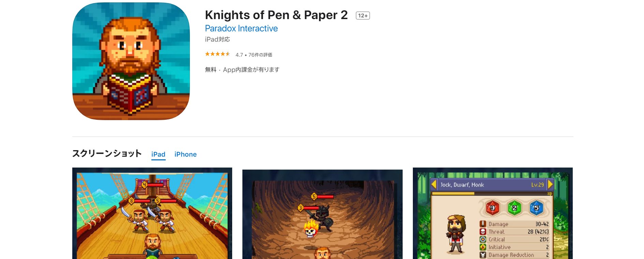Image resolution: width=644 pixels, height=259 pixels.
Task: Click the Threat stat skull icon
Action: click(483, 232)
